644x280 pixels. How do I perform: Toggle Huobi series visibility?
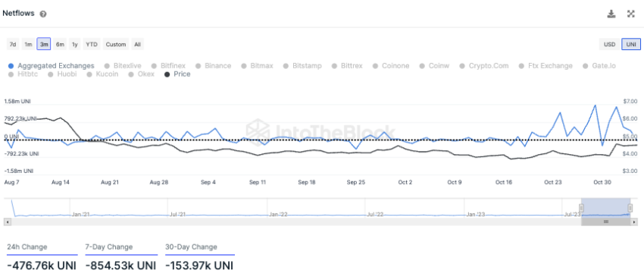click(62, 74)
